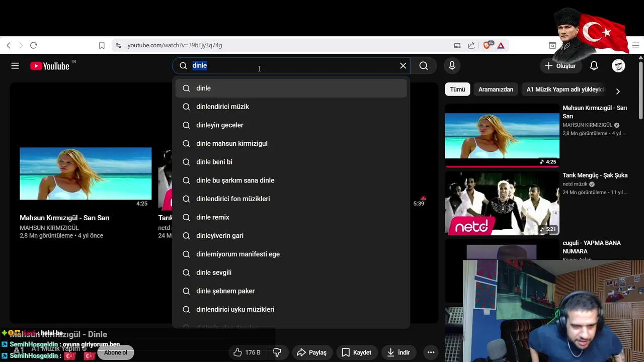The width and height of the screenshot is (644, 362).
Task: Open the Mahsun Kırmızıgül - Sarı Sarı sidebar title
Action: tap(595, 112)
